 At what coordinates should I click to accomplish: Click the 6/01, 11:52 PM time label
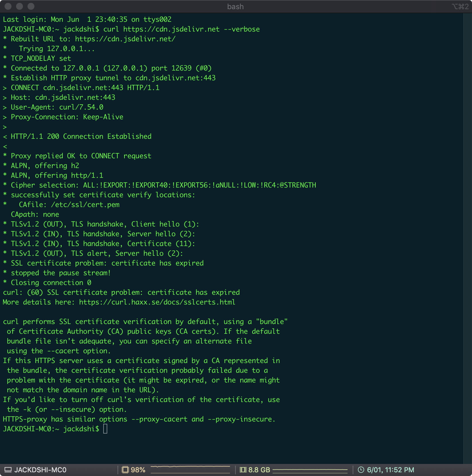coord(391,470)
